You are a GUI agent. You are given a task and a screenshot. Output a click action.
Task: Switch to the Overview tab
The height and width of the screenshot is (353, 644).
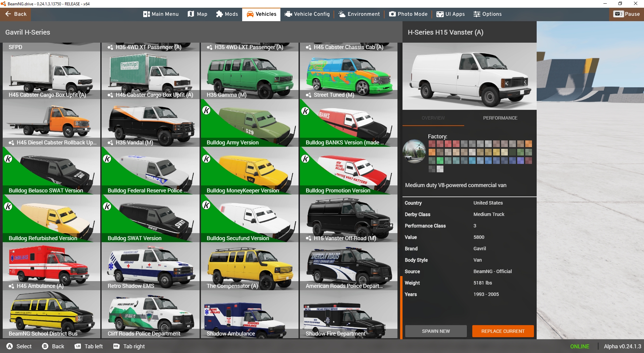[433, 118]
